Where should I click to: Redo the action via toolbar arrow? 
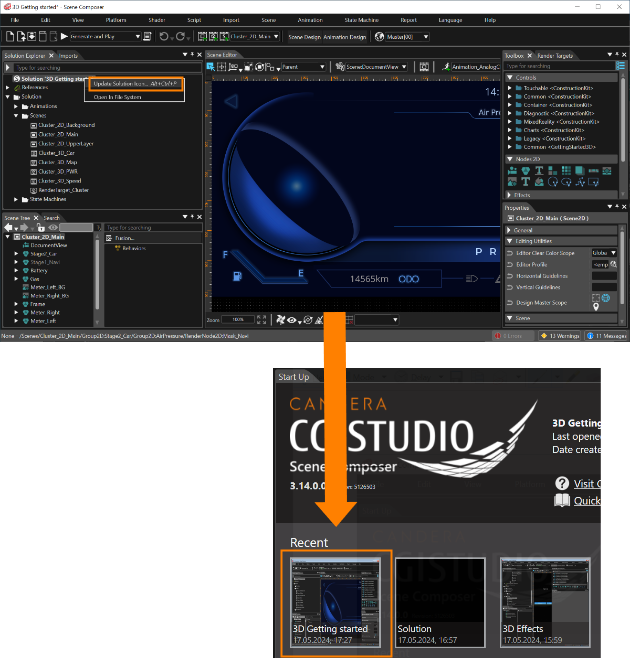180,37
